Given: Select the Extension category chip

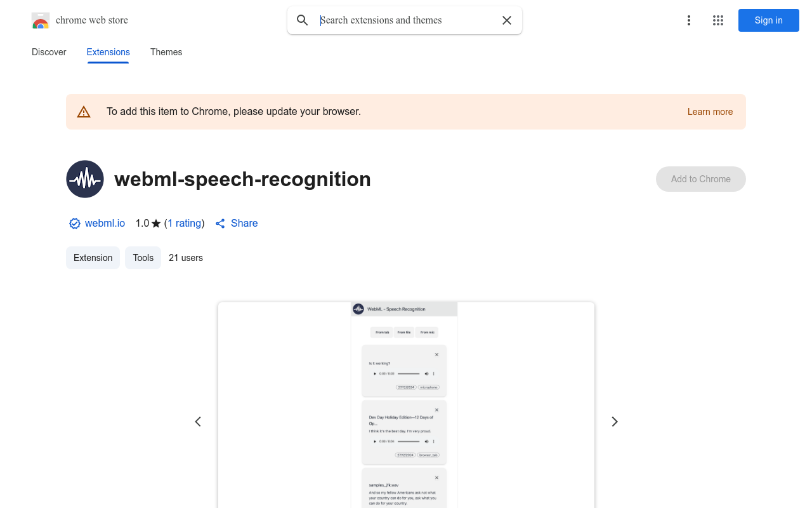Looking at the screenshot, I should pos(93,258).
